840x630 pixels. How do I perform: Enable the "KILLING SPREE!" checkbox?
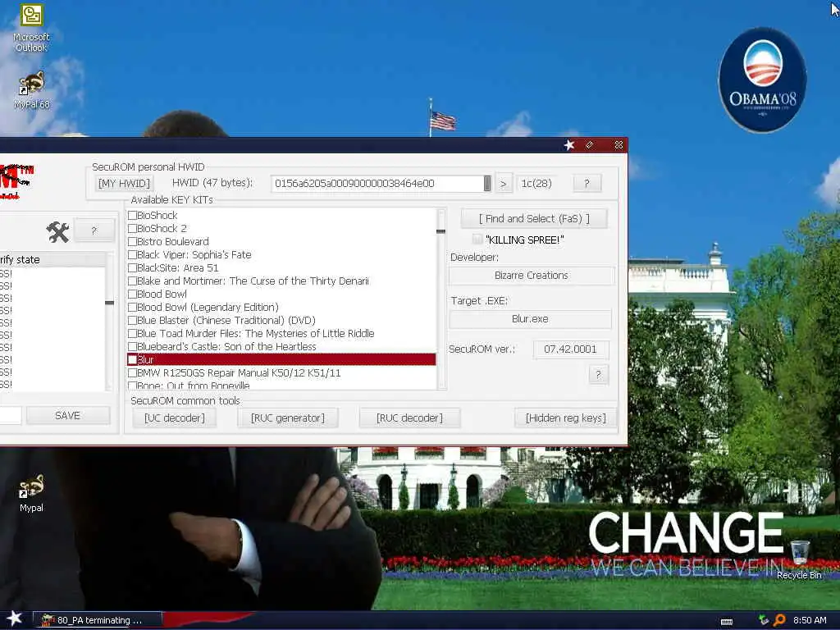point(477,240)
